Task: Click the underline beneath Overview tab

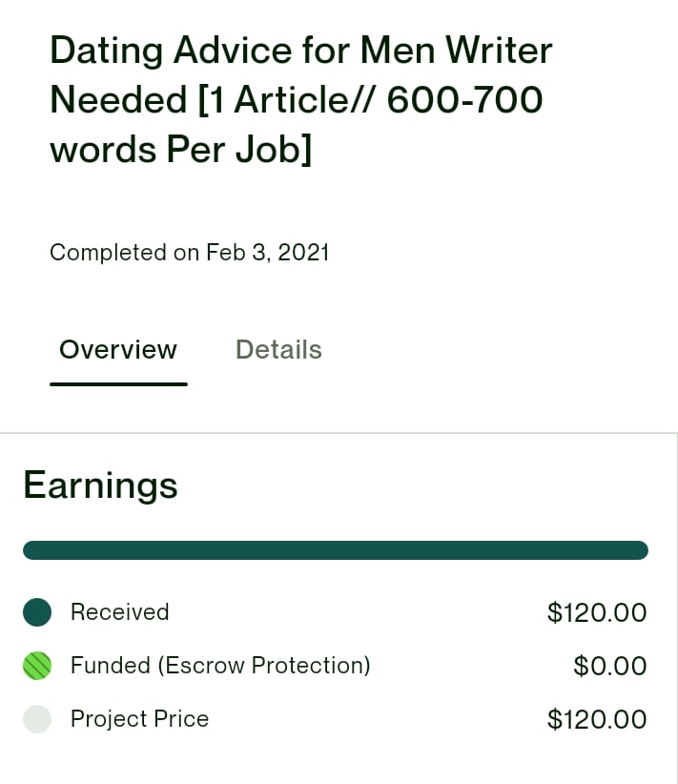Action: [118, 384]
